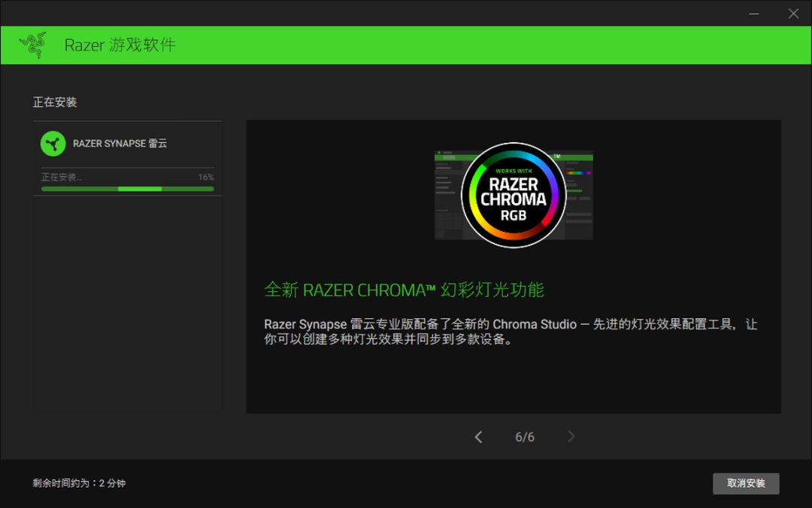Select the RAZER SYNAPSE 雷云 install item
The height and width of the screenshot is (508, 812).
(120, 144)
